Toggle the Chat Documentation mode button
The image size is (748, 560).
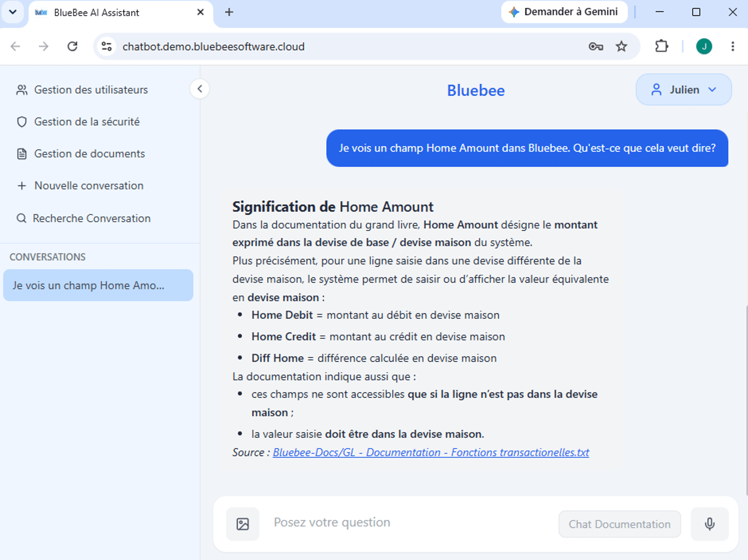619,524
